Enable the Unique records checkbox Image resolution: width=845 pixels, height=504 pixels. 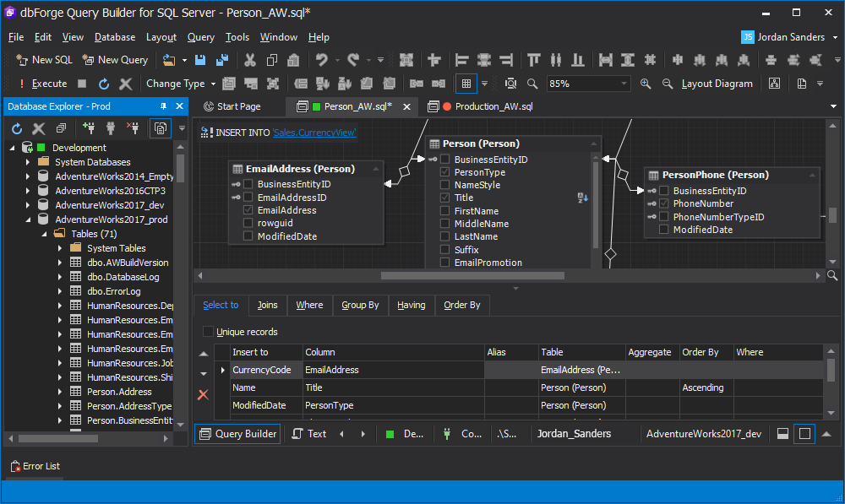(x=209, y=332)
